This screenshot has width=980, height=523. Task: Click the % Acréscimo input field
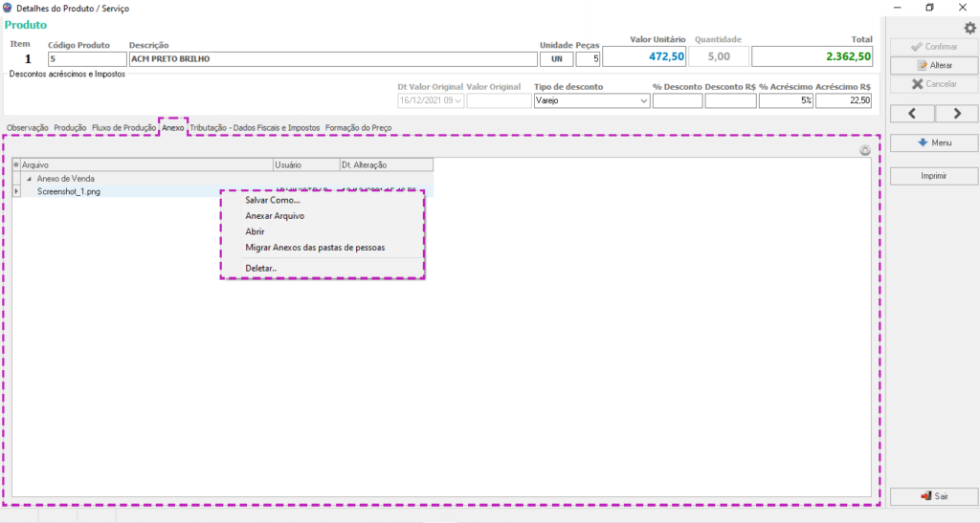pos(786,100)
